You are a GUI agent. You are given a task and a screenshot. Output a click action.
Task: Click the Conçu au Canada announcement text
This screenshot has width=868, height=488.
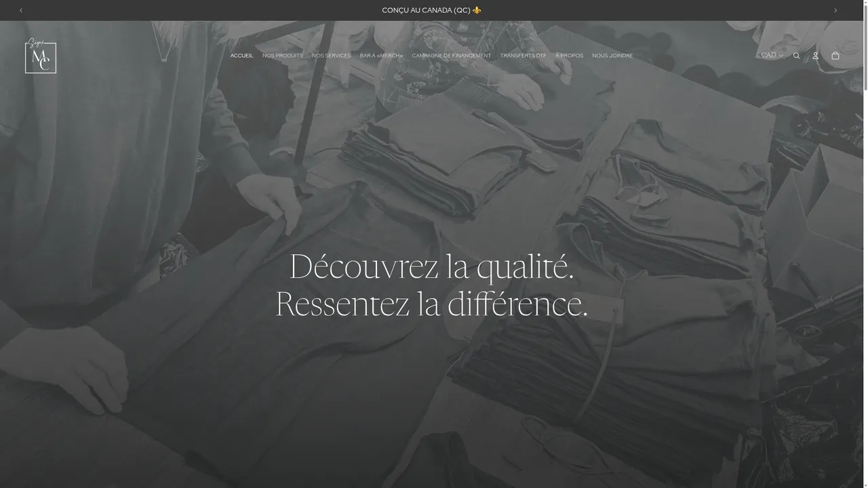pos(432,10)
